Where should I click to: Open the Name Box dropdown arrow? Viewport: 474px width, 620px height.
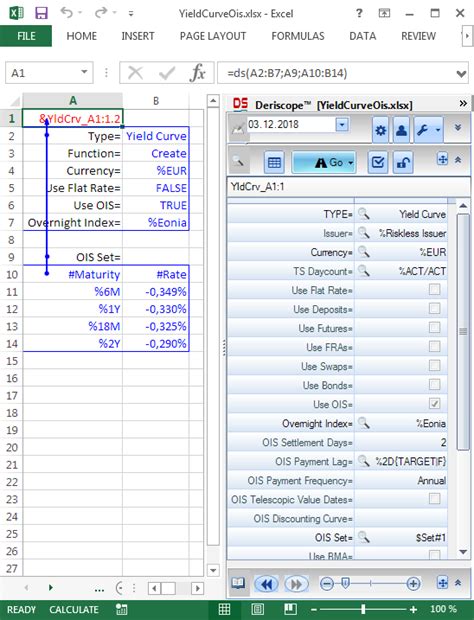[x=84, y=72]
